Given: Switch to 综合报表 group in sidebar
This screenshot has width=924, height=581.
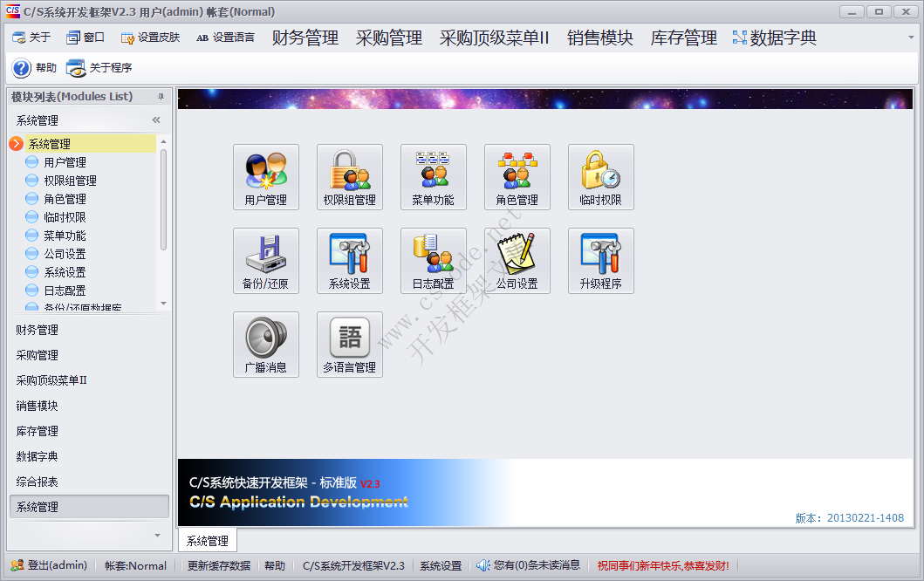Looking at the screenshot, I should (89, 482).
